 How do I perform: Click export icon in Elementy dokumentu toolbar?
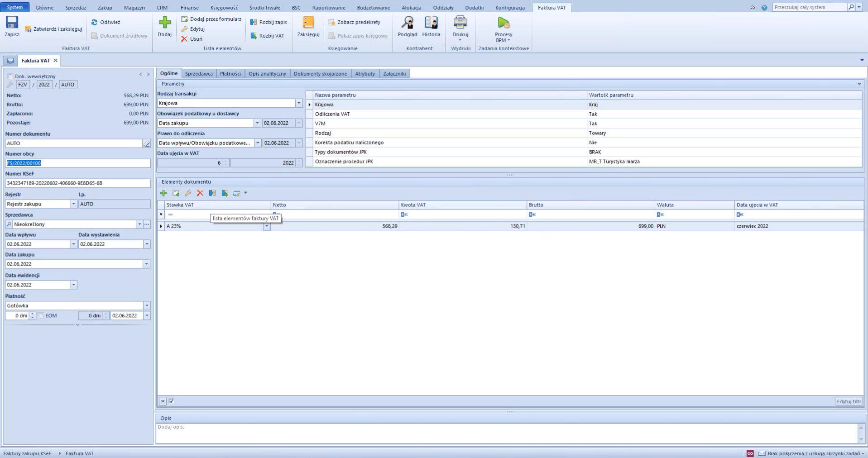coord(237,193)
